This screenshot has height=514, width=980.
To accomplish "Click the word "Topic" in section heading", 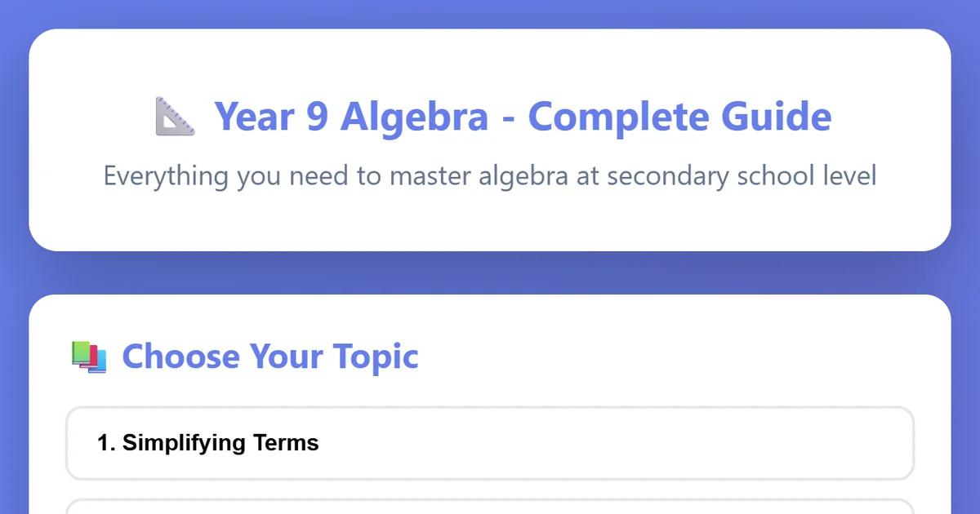I will (x=376, y=357).
